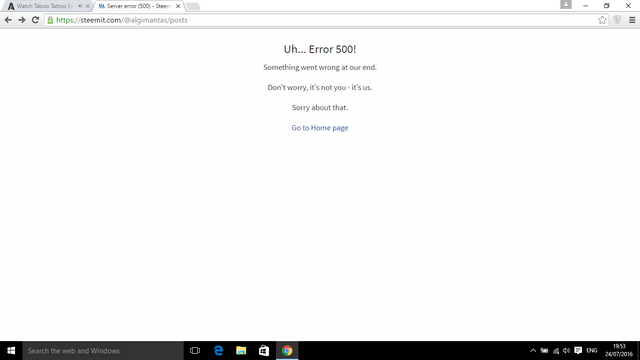The height and width of the screenshot is (360, 640).
Task: Bookmark this page with the star icon
Action: (602, 20)
